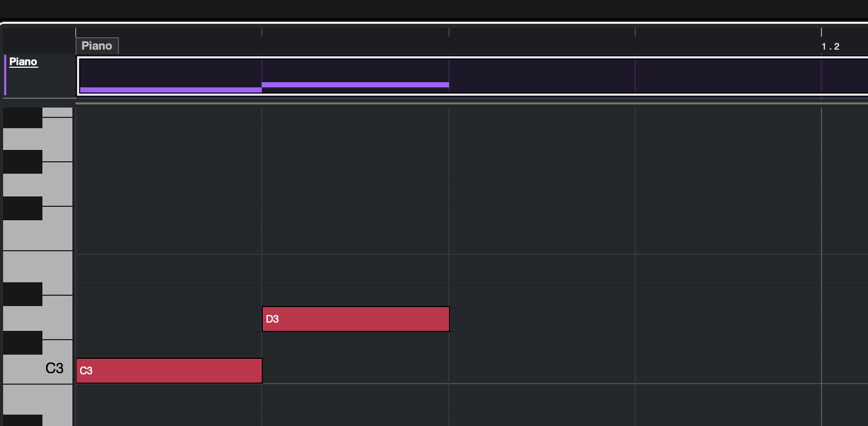Select the D3 note block in the grid
Screen dimensions: 868x426
tap(356, 319)
